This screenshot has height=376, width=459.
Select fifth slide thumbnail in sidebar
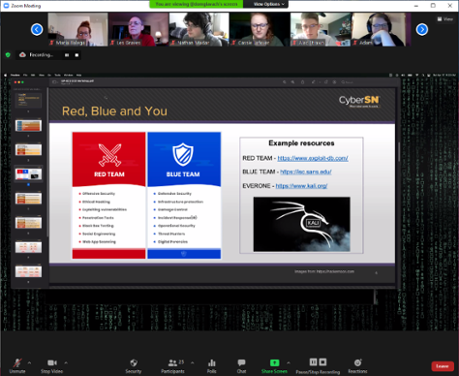tap(28, 198)
